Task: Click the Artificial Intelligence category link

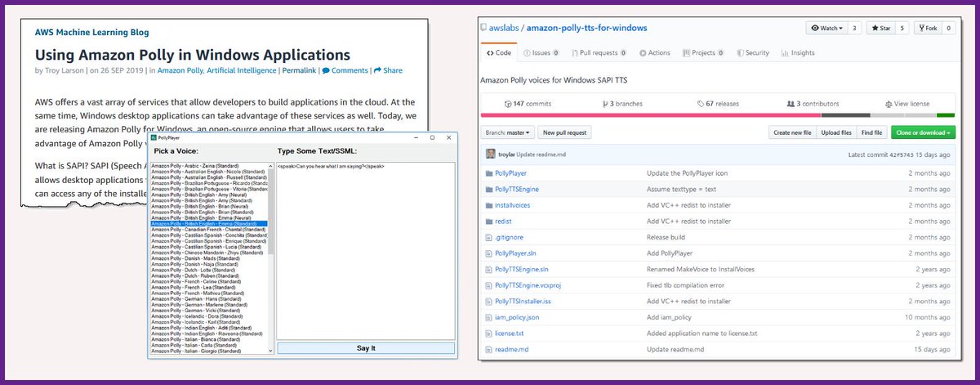Action: coord(242,70)
